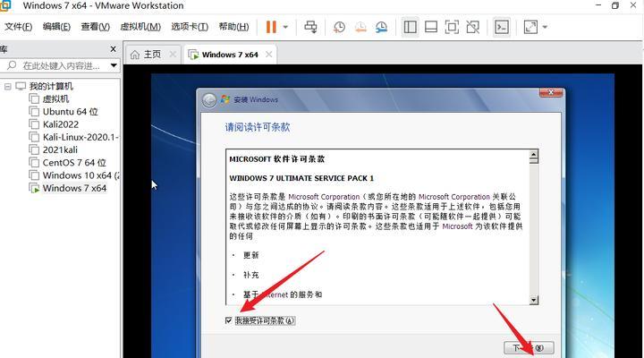Open the library search filter dropdown
Viewport: 644px width, 358px height.
pos(114,65)
